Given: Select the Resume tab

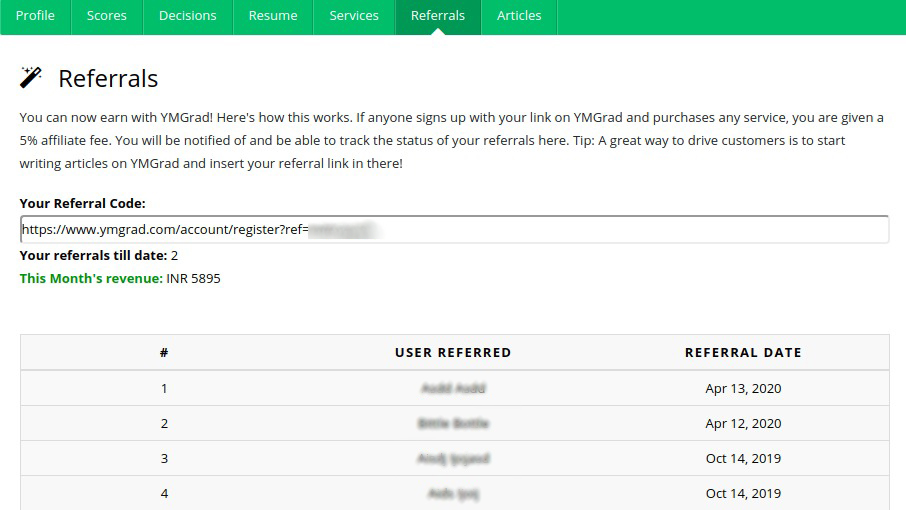Looking at the screenshot, I should pos(273,16).
